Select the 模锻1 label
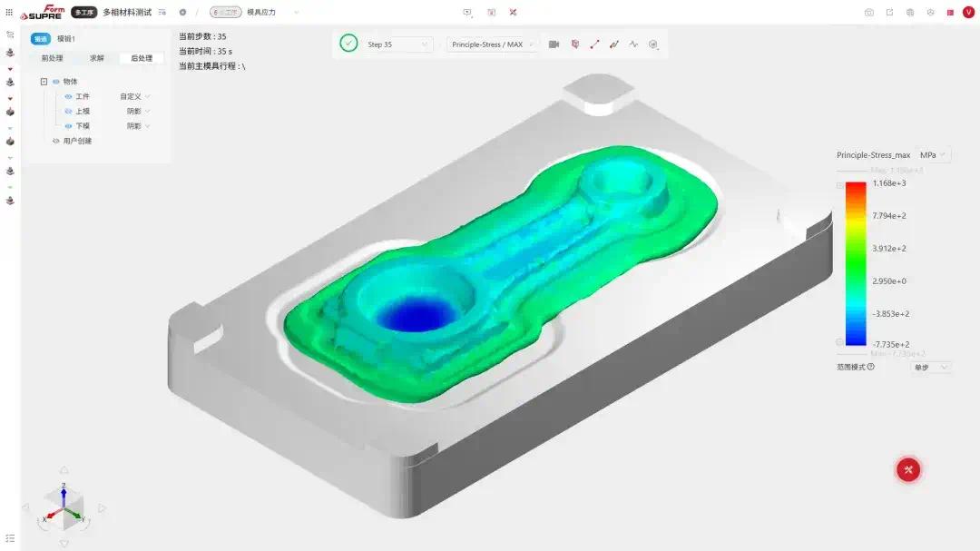The height and width of the screenshot is (551, 980). tap(66, 39)
